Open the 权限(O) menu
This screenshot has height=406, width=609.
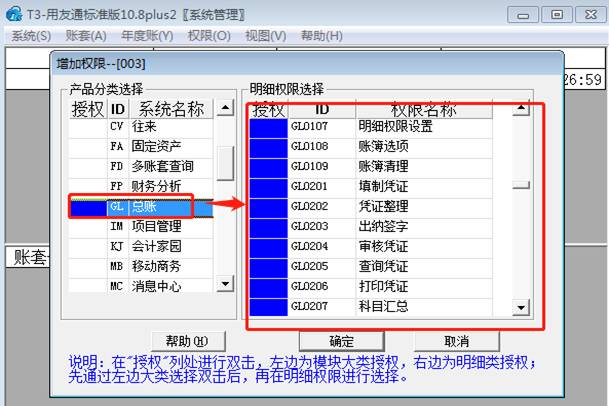[208, 35]
